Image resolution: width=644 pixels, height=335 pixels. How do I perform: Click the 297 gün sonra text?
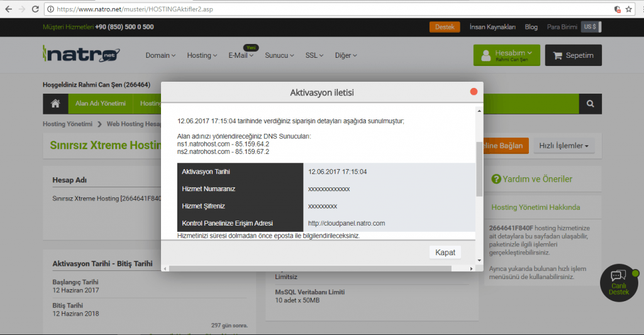tap(229, 326)
